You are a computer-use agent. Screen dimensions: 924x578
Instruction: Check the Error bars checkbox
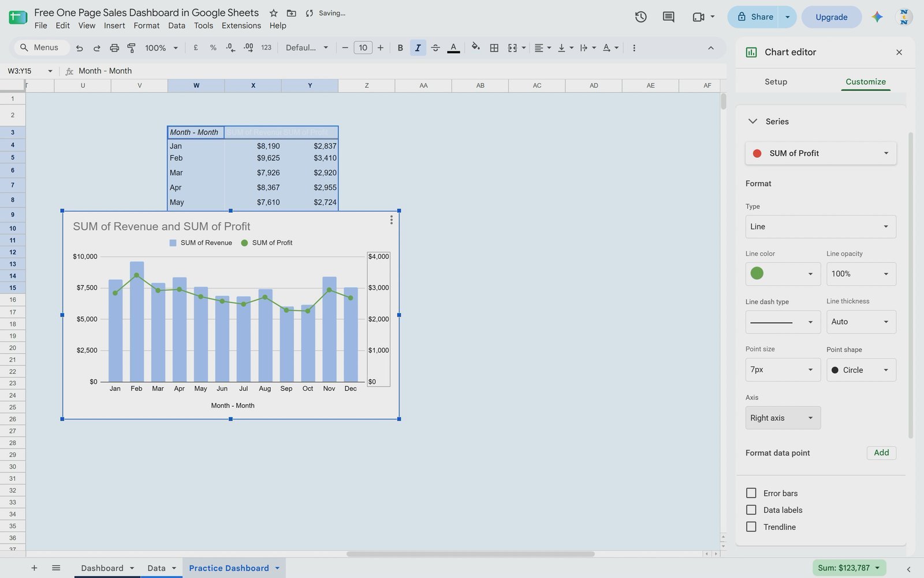(751, 493)
